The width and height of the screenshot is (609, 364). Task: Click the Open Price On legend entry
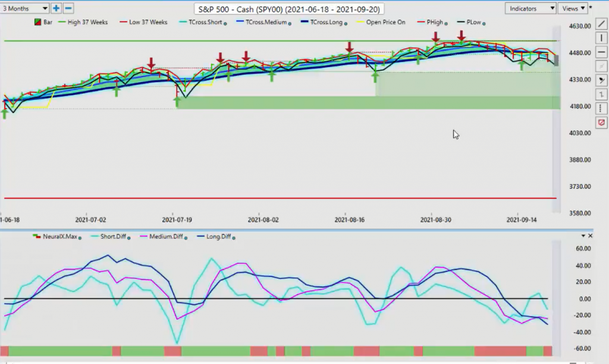coord(381,22)
